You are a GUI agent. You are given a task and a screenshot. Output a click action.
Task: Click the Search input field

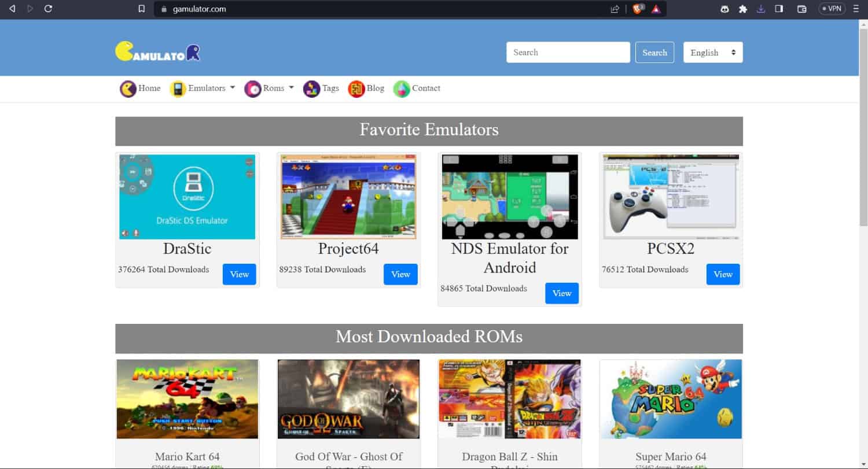pyautogui.click(x=568, y=52)
